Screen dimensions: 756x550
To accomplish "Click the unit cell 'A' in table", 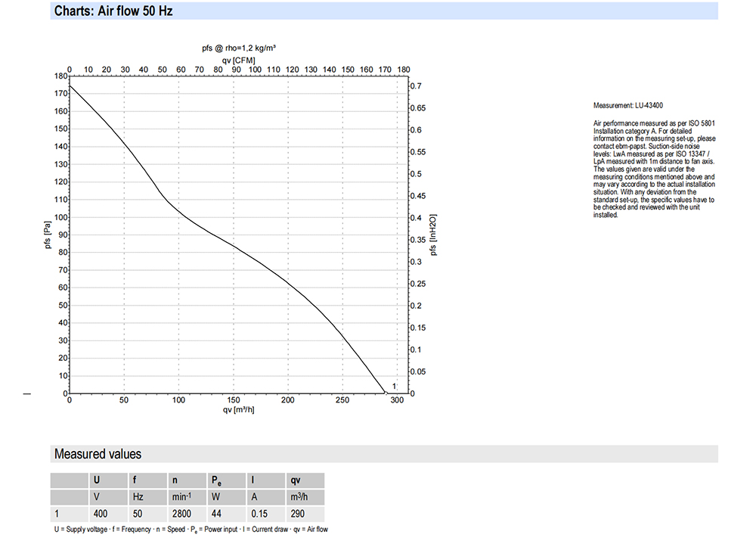I will click(x=266, y=497).
